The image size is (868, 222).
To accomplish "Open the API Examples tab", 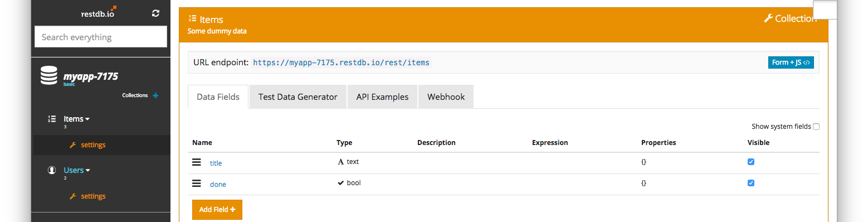I will point(382,96).
